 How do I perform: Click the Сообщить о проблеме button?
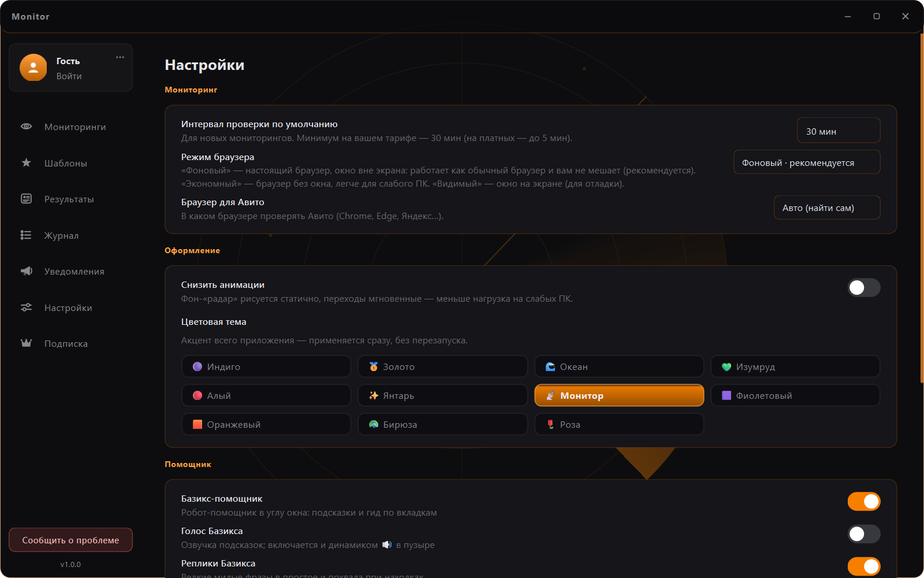point(70,540)
